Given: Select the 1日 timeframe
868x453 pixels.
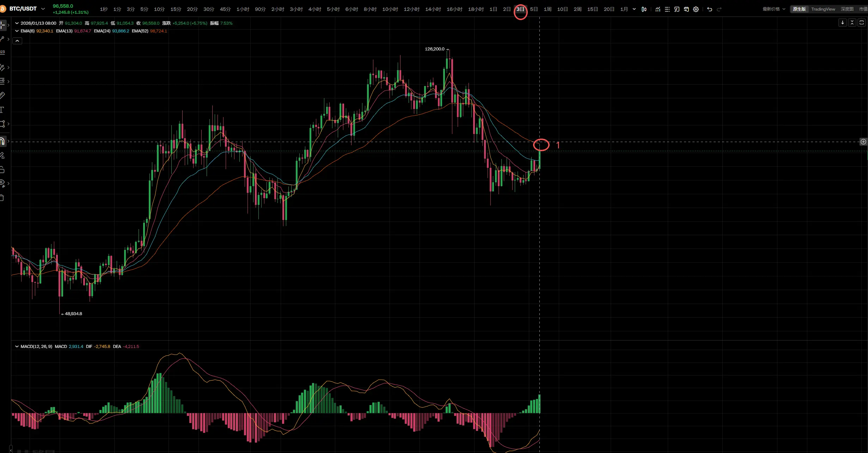Looking at the screenshot, I should point(493,9).
